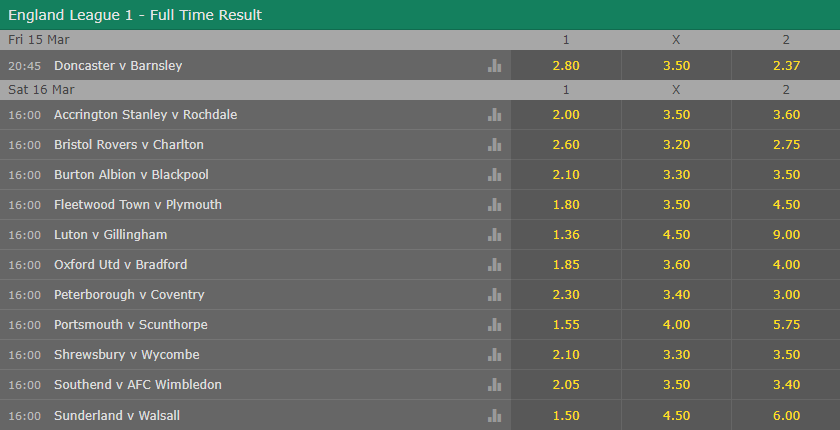View stats icon for Luton v Gillingham
Image resolution: width=840 pixels, height=430 pixels.
[x=494, y=235]
